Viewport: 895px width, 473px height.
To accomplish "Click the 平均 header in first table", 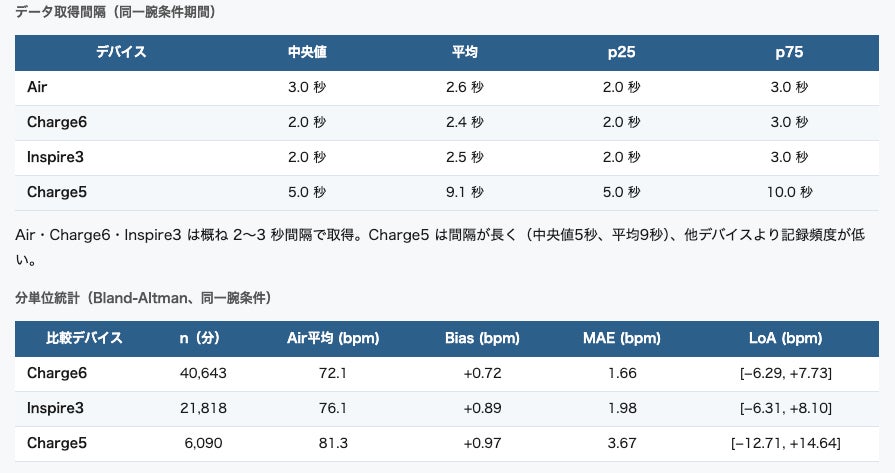I will [464, 52].
